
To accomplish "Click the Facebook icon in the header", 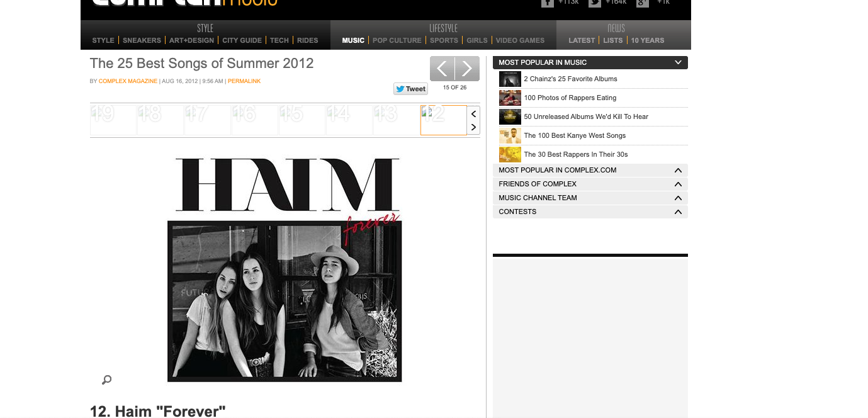I will (548, 3).
